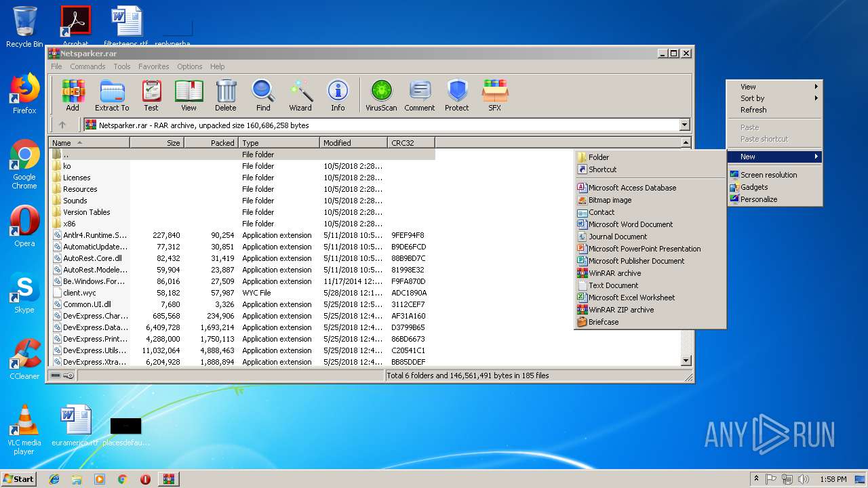Show archive Info
Screen dimensions: 868x488
coord(338,95)
